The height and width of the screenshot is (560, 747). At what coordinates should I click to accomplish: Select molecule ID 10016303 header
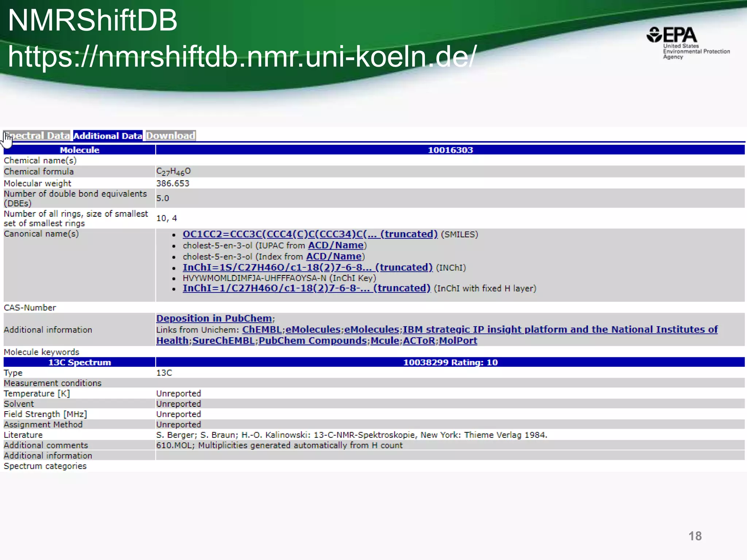pos(450,150)
